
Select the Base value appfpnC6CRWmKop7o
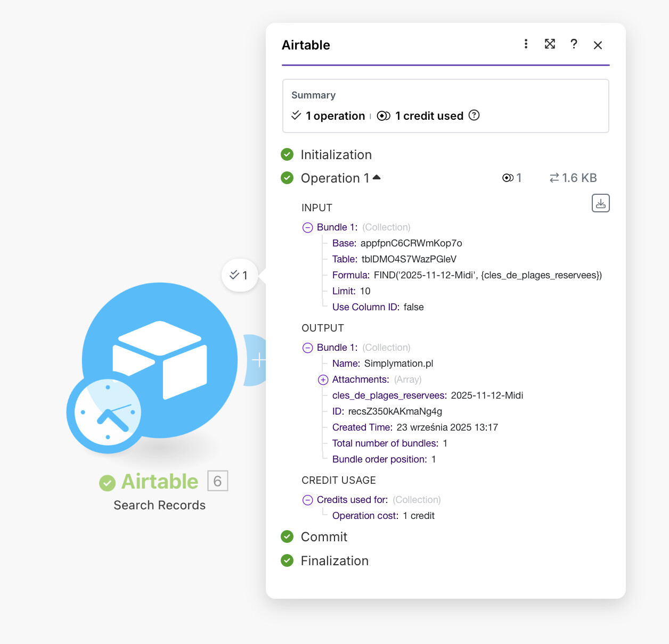411,243
